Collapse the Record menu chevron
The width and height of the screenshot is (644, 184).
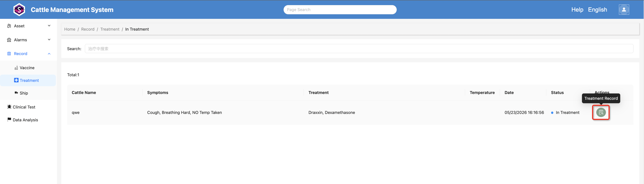49,54
